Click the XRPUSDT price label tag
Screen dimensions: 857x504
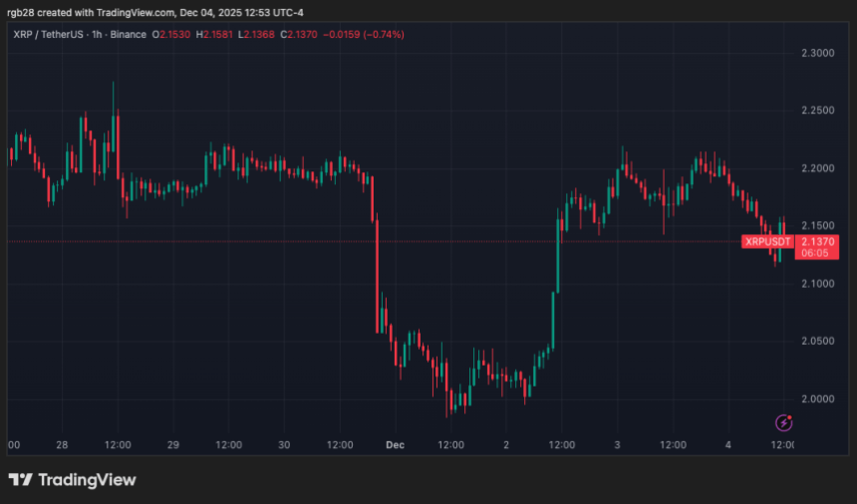click(x=767, y=241)
